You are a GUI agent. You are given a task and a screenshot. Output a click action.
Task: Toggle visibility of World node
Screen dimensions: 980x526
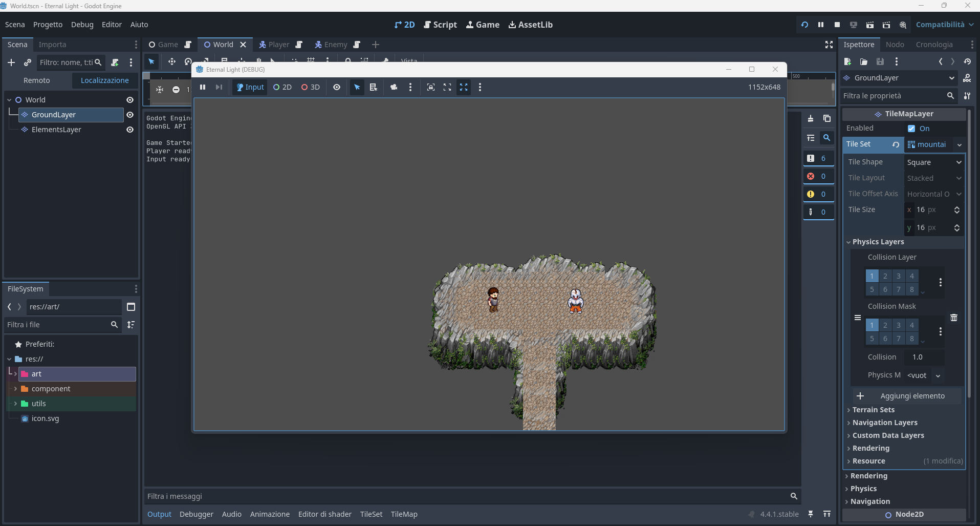point(130,100)
